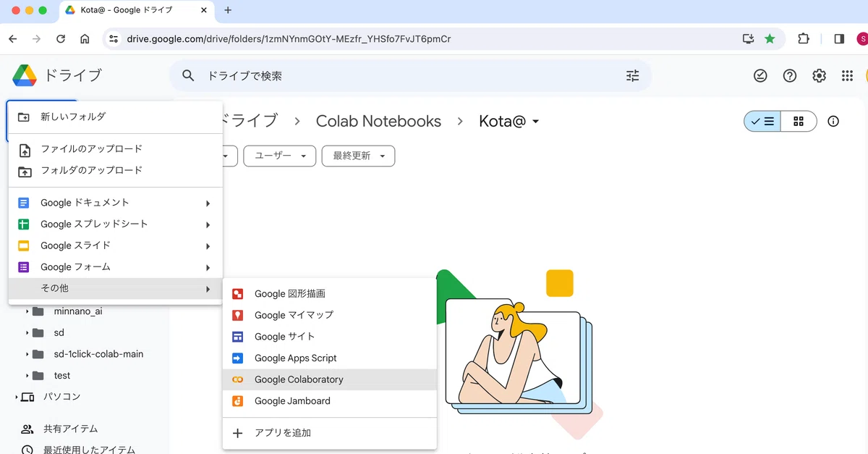Click the Google Drive logo
The image size is (868, 454).
(24, 75)
